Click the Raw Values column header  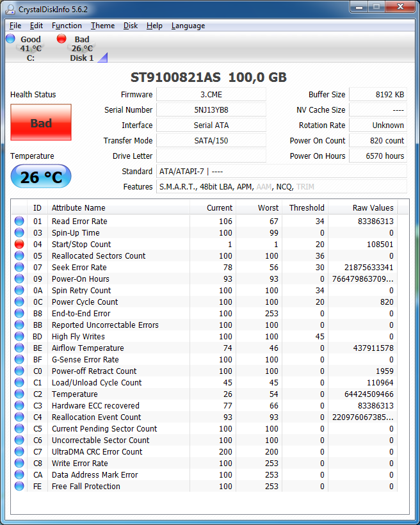[363, 208]
